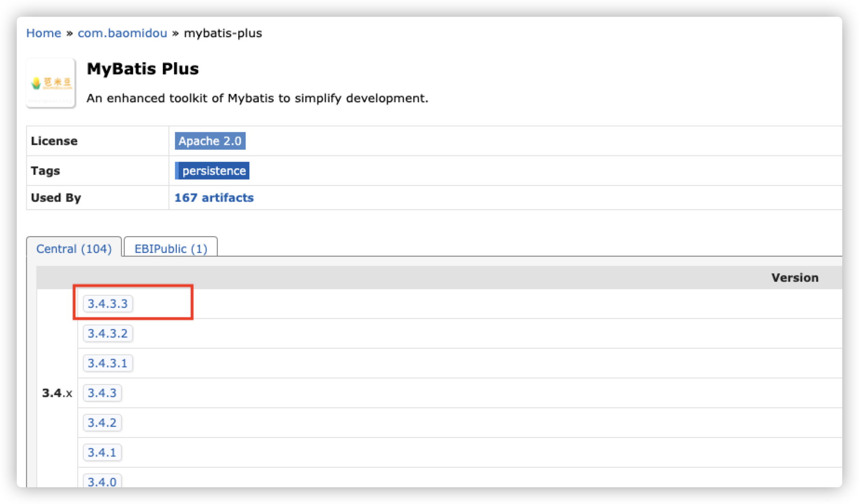
Task: Select version 3.4.3
Action: click(102, 393)
